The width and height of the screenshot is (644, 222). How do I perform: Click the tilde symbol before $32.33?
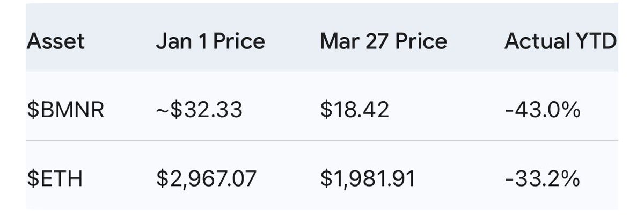[162, 110]
